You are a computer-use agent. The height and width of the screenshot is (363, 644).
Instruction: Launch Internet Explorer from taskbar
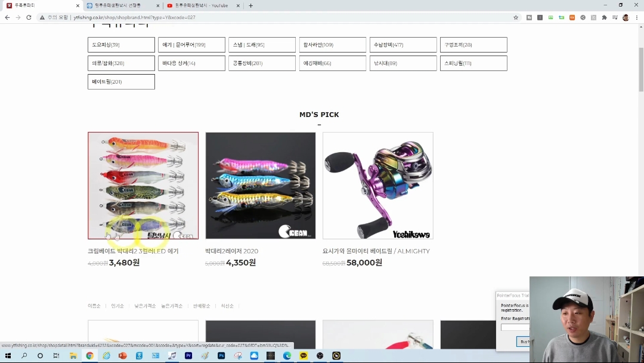click(106, 356)
